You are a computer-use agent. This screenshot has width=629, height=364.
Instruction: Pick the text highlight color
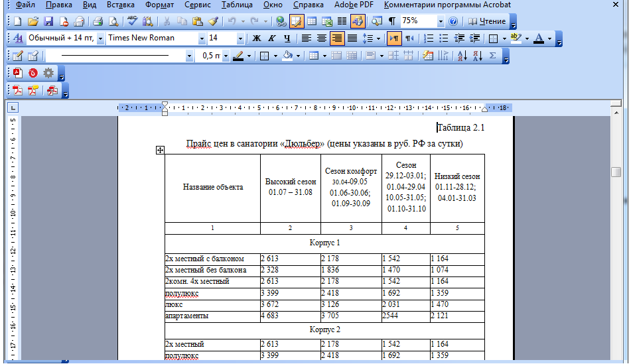[x=516, y=38]
